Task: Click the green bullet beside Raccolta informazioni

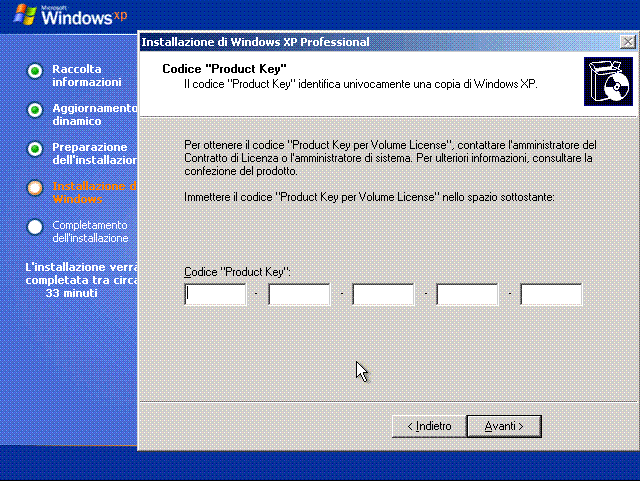Action: click(x=35, y=71)
